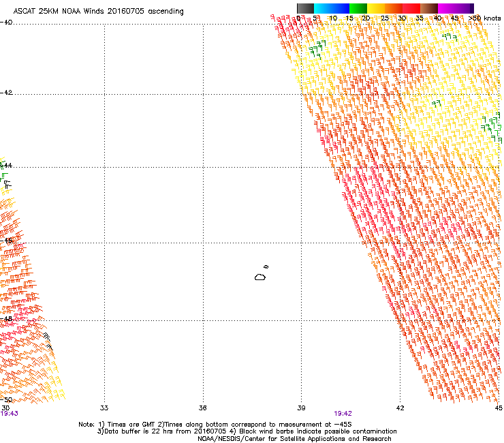This screenshot has height=443, width=504.
Task: Click the '40' knots label under the color bar
Action: 437,18
